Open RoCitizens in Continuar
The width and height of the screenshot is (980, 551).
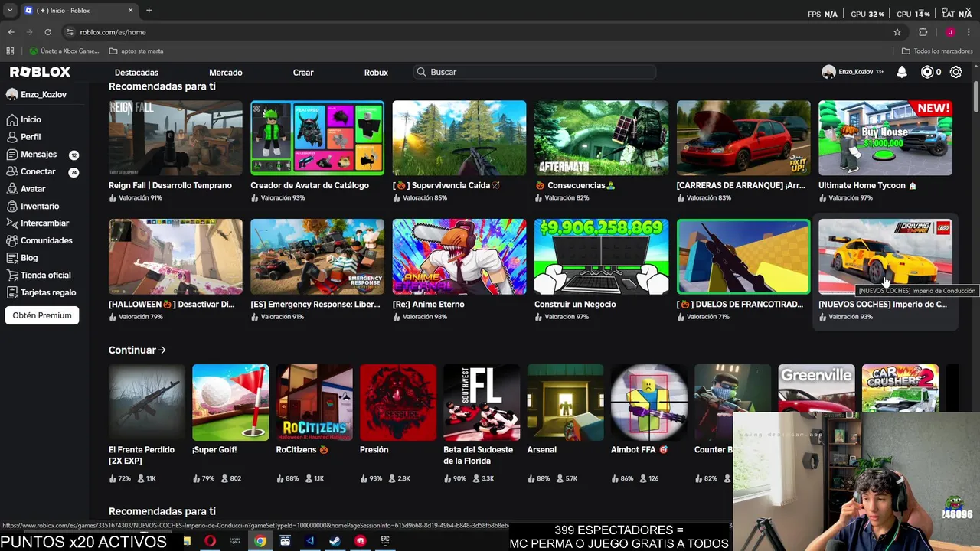[315, 403]
